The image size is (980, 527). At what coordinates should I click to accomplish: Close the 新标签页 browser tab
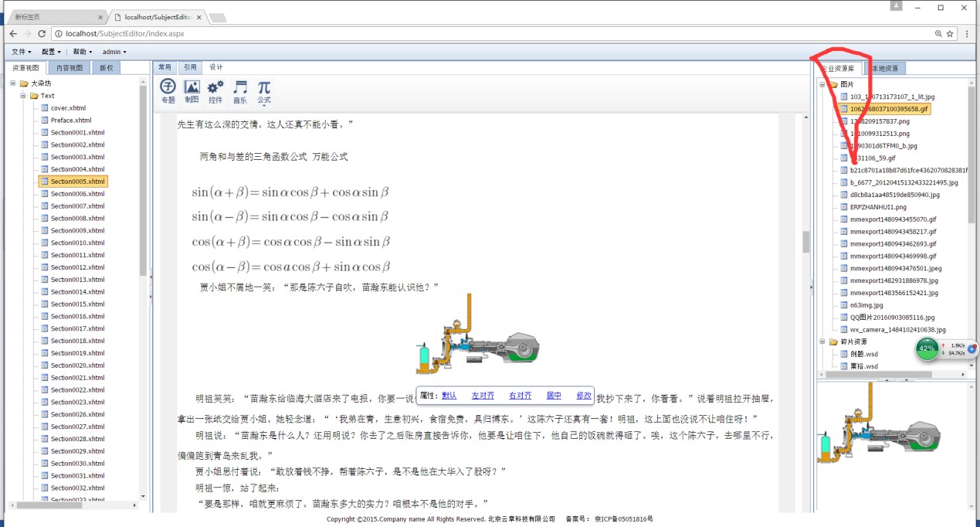(100, 16)
